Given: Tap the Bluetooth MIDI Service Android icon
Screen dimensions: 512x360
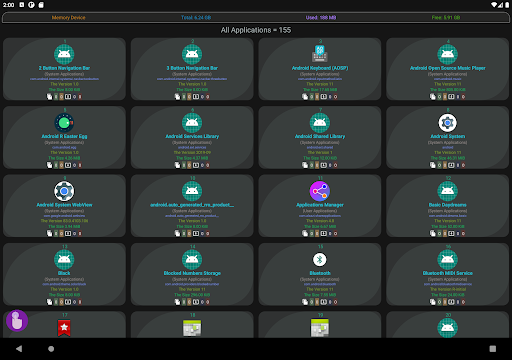Looking at the screenshot, I should point(447,259).
